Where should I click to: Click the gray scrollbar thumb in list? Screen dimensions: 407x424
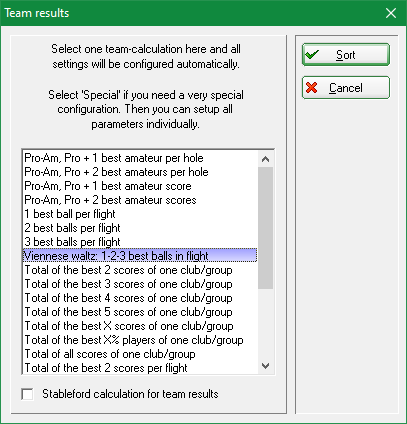265,228
